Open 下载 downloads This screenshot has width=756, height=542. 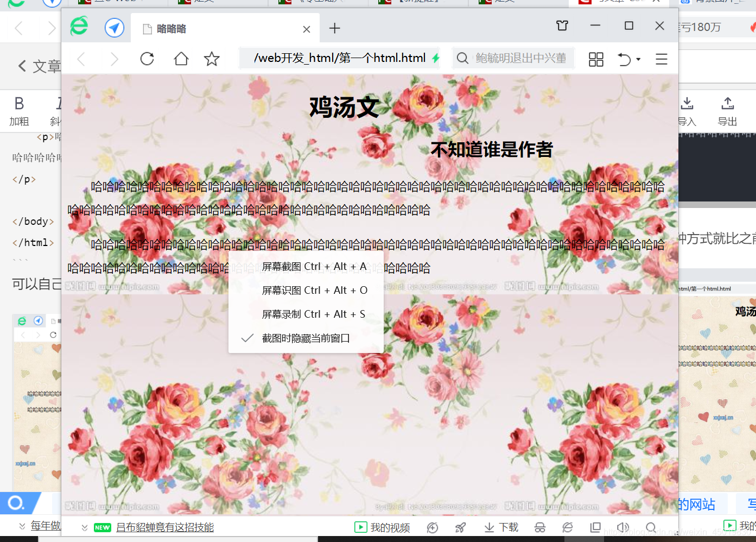[x=501, y=527]
